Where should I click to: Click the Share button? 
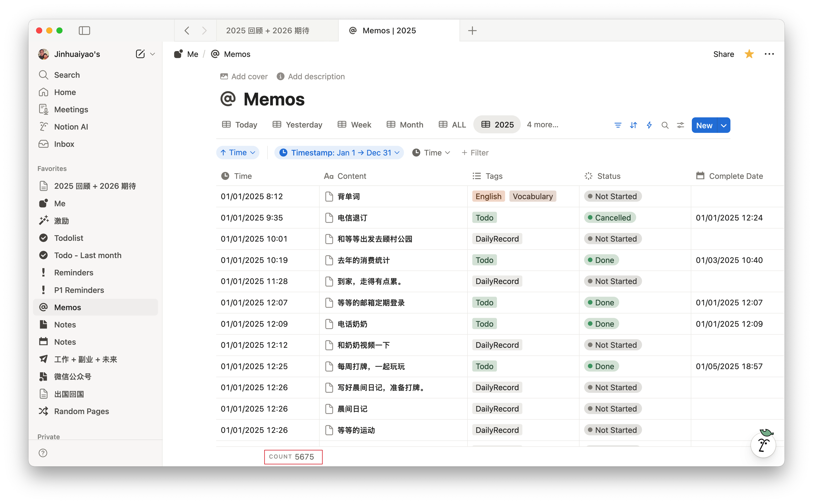tap(723, 54)
